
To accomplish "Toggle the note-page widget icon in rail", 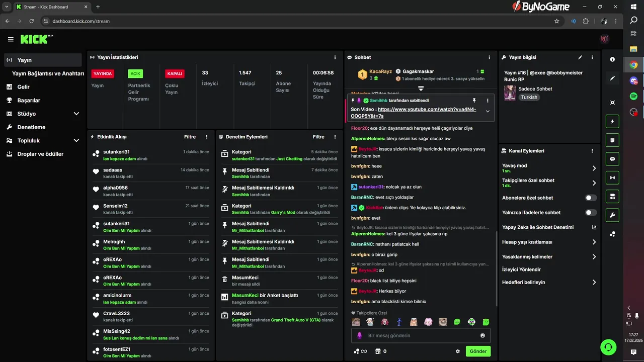I will point(612,140).
